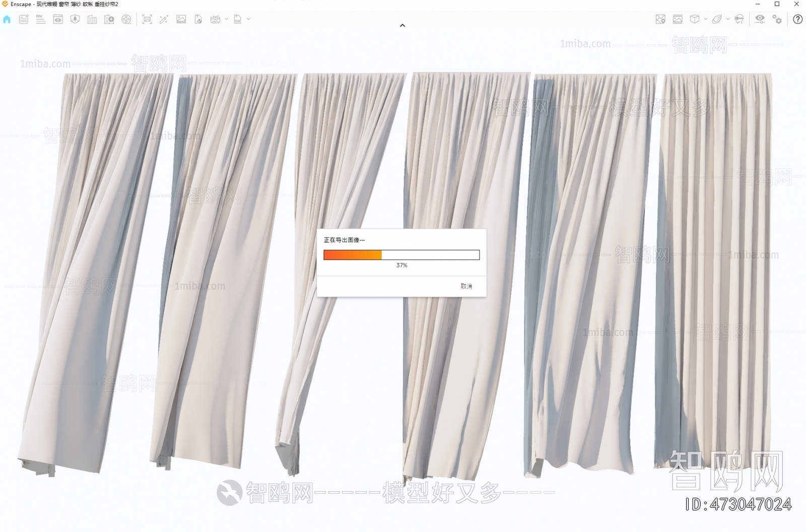Open the Help question mark
Image resolution: width=806 pixels, height=532 pixels.
click(x=797, y=20)
